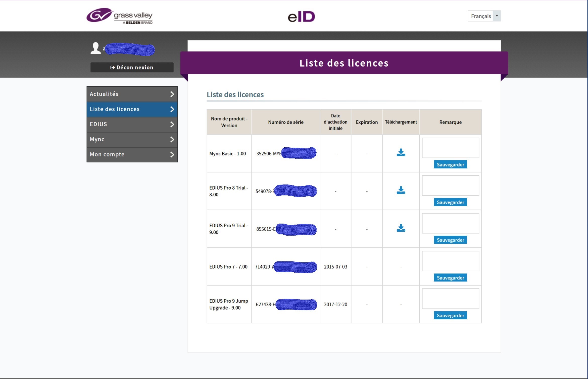
Task: Click the serial number starting 352506
Action: point(286,153)
